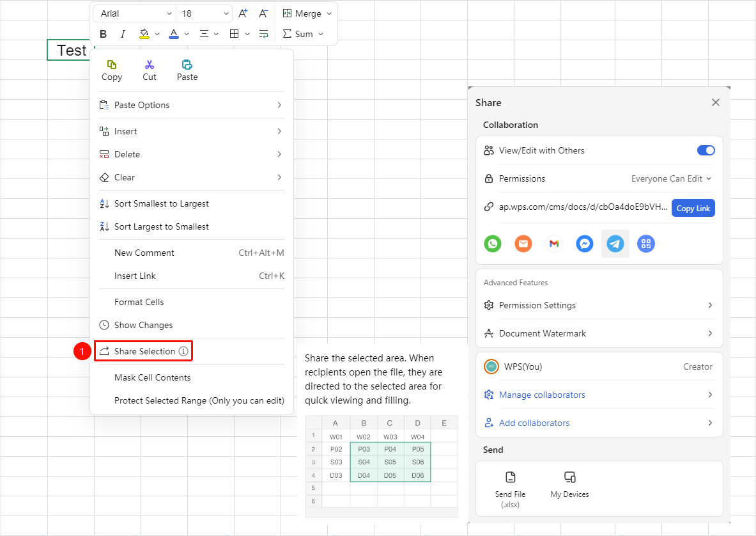Open Manage collaborators link
Image resolution: width=756 pixels, height=536 pixels.
pyautogui.click(x=542, y=395)
